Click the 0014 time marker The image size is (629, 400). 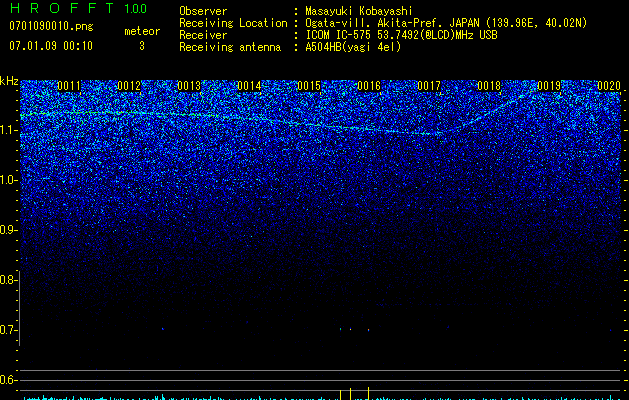click(249, 86)
